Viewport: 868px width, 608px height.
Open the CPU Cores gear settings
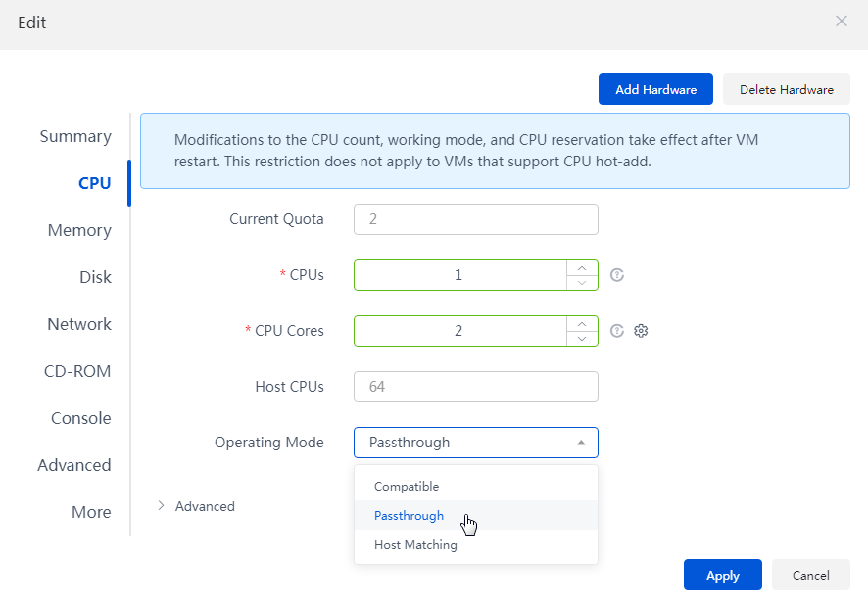point(641,331)
